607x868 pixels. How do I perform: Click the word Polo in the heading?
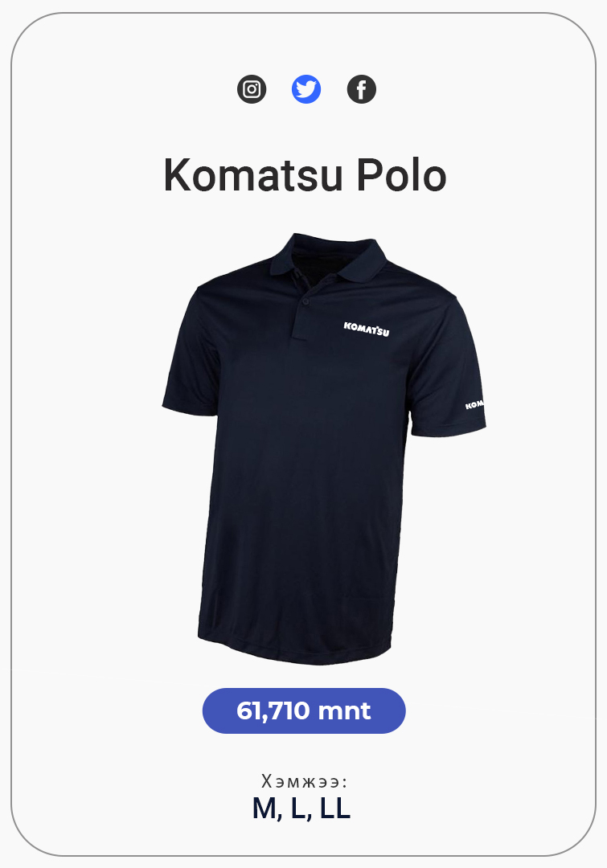[x=401, y=175]
